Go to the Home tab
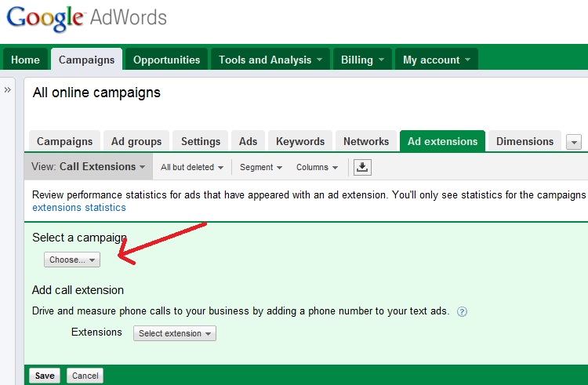The height and width of the screenshot is (385, 588). pyautogui.click(x=25, y=60)
